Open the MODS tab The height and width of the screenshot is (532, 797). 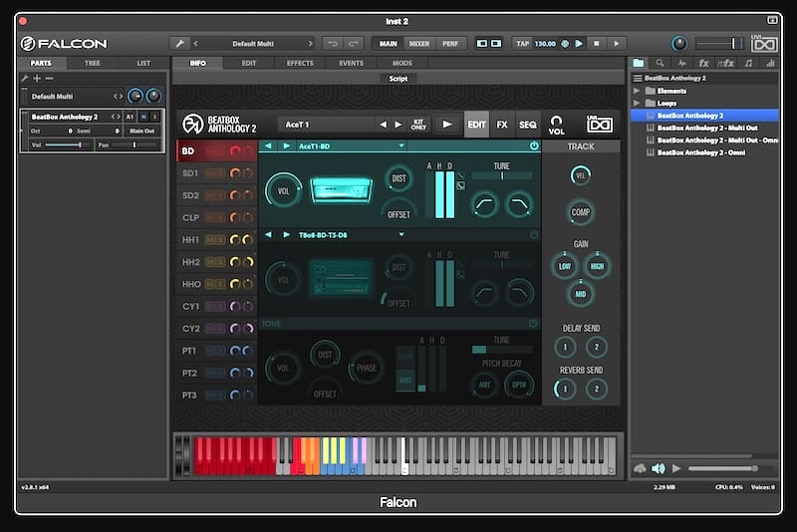point(402,63)
